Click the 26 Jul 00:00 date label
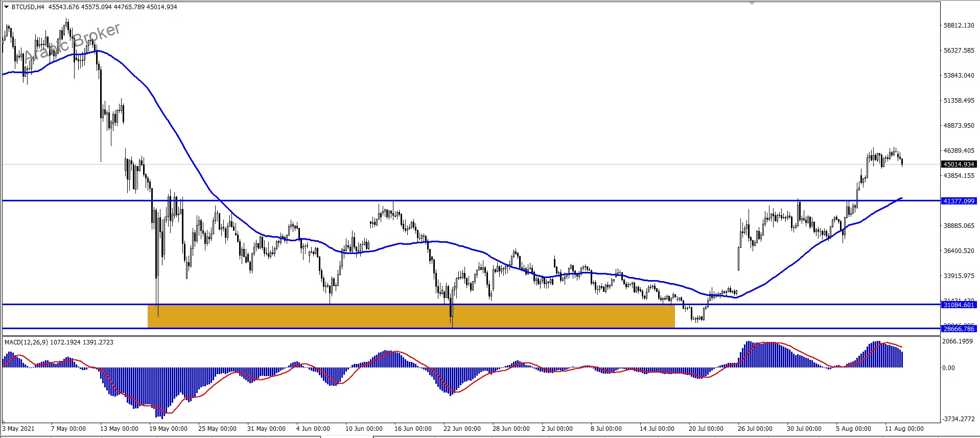This screenshot has width=980, height=438. (x=755, y=429)
